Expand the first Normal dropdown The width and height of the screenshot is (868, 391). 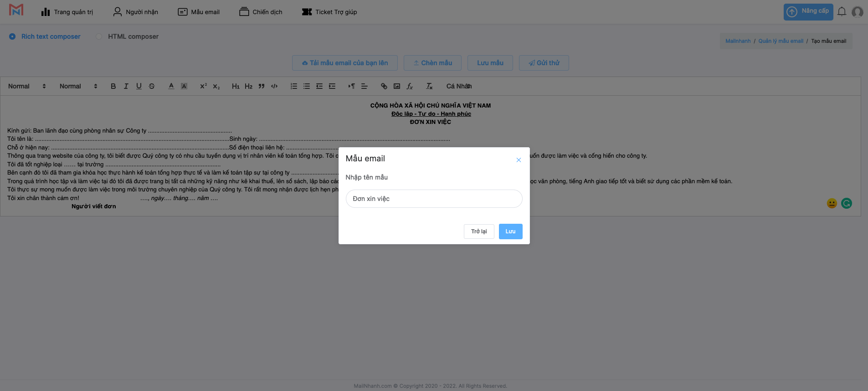27,86
